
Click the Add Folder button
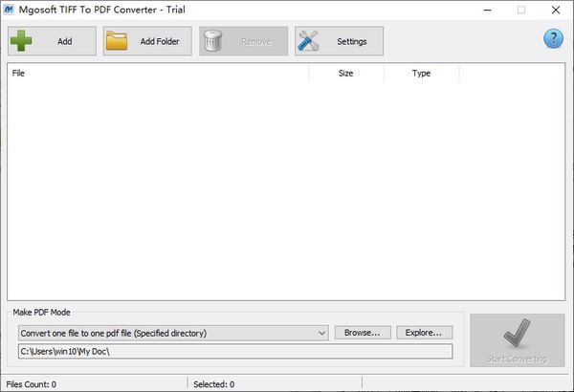point(147,41)
